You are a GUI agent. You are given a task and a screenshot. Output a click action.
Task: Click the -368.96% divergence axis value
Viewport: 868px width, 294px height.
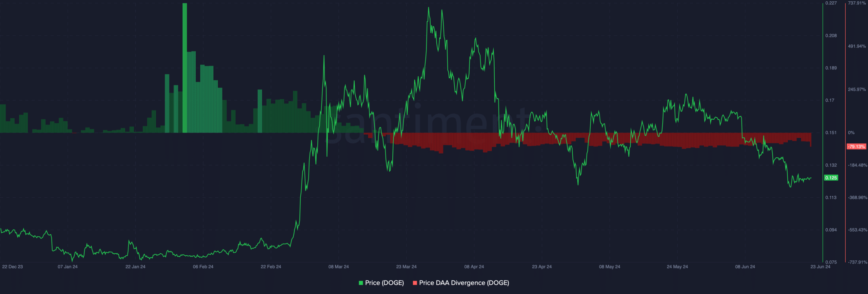[857, 198]
